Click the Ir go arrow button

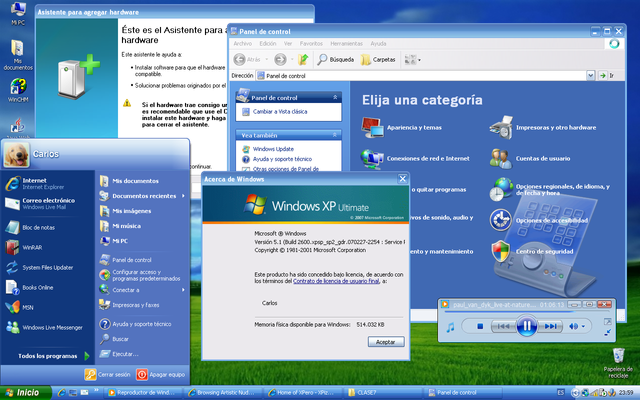point(602,76)
